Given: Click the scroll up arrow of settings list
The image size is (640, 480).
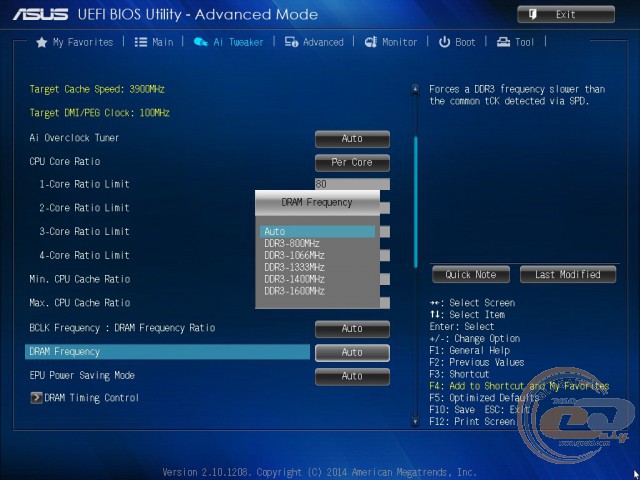Looking at the screenshot, I should 415,89.
